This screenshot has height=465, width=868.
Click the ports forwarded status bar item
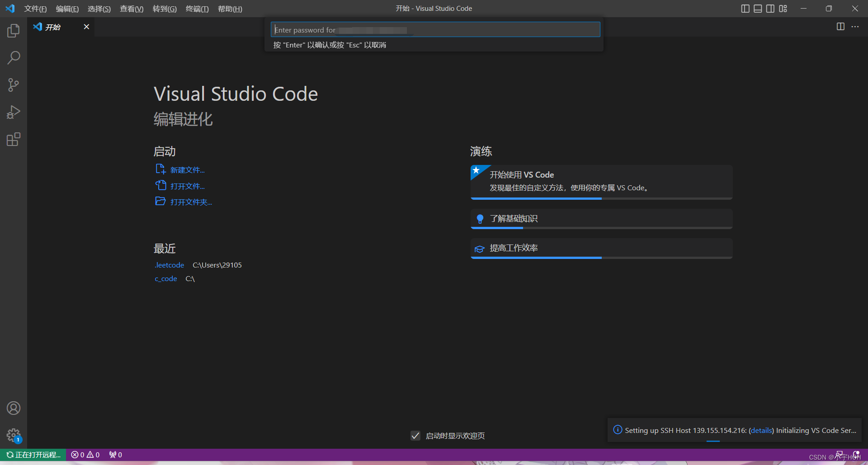tap(116, 455)
